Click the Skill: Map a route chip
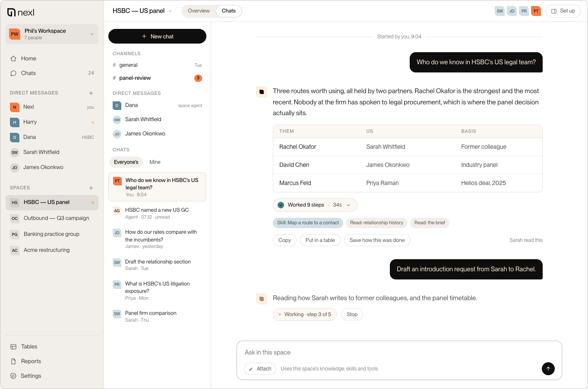Viewport: 588px width, 389px height. tap(308, 223)
